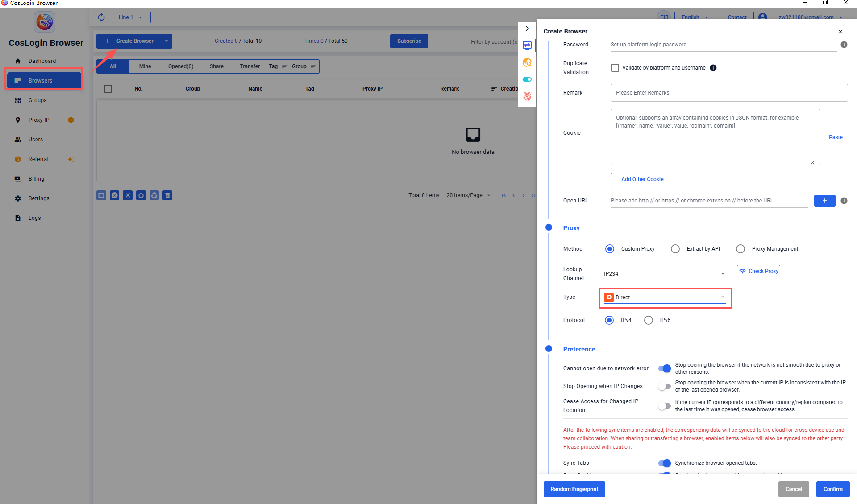Sort the table by the Creation column
The height and width of the screenshot is (504, 857).
(x=505, y=89)
